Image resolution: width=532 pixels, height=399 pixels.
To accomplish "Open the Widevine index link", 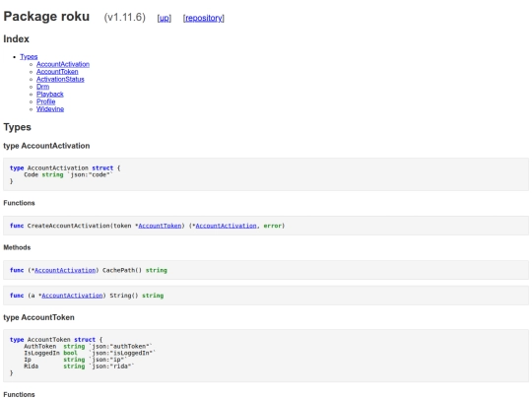I will (50, 109).
